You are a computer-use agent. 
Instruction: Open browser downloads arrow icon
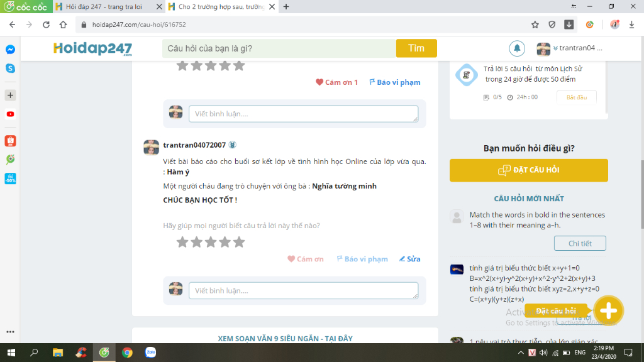click(631, 25)
